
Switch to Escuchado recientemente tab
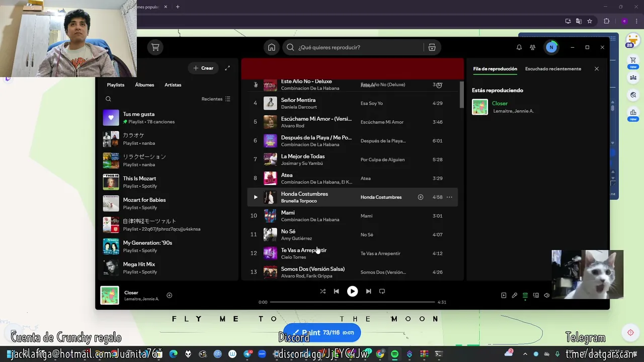pyautogui.click(x=553, y=69)
